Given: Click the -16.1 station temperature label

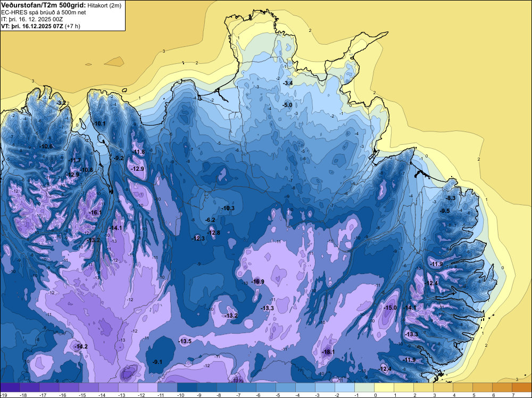Looking at the screenshot, I should pos(95,212).
